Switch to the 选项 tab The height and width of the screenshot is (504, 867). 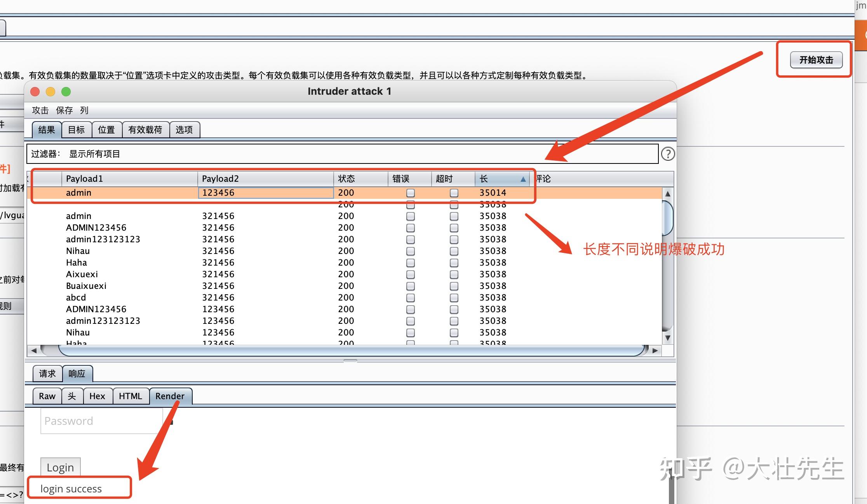click(185, 130)
